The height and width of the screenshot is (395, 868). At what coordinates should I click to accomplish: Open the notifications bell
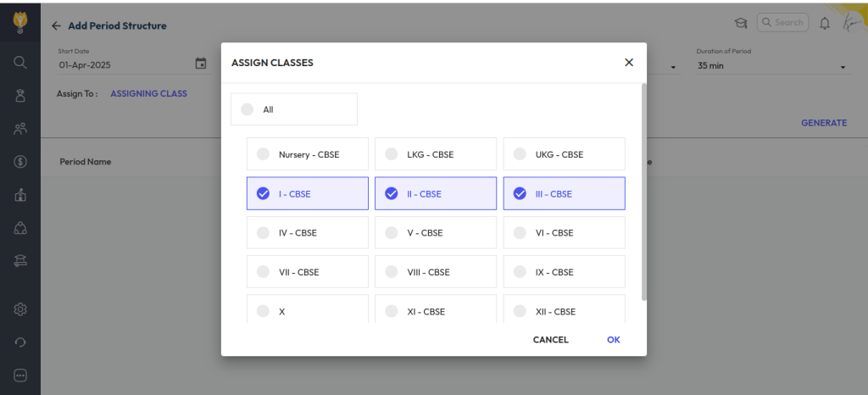[824, 23]
